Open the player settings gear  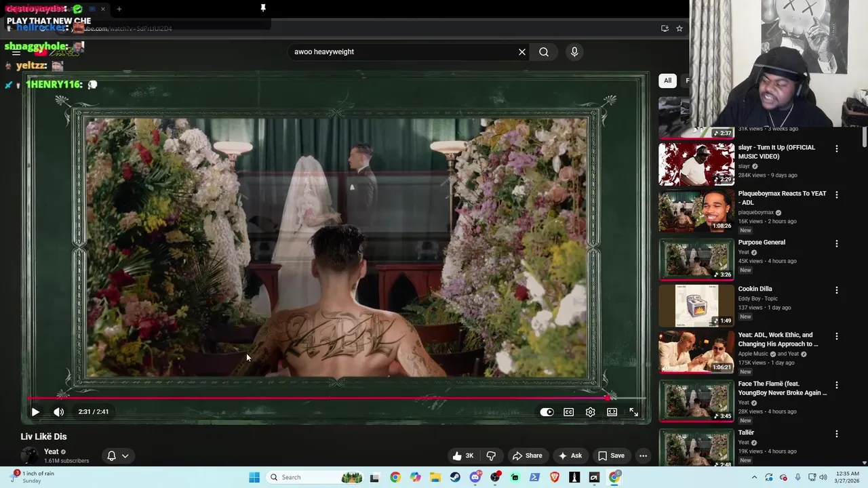point(590,411)
